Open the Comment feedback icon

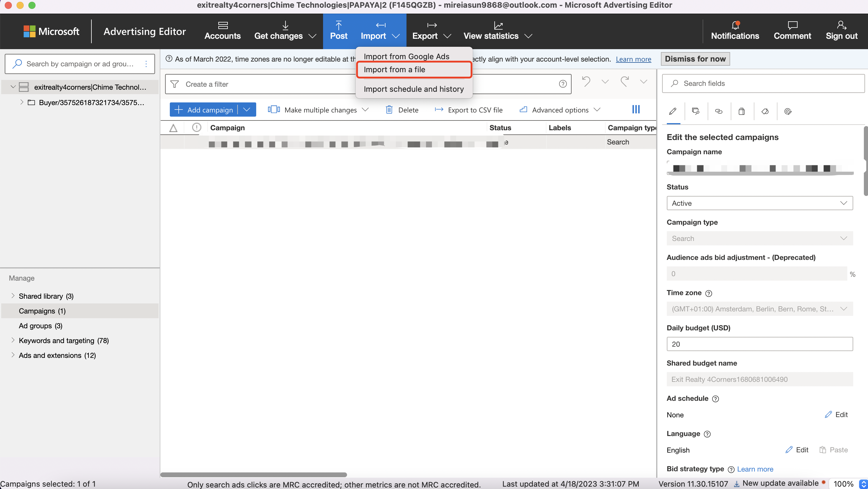click(792, 31)
